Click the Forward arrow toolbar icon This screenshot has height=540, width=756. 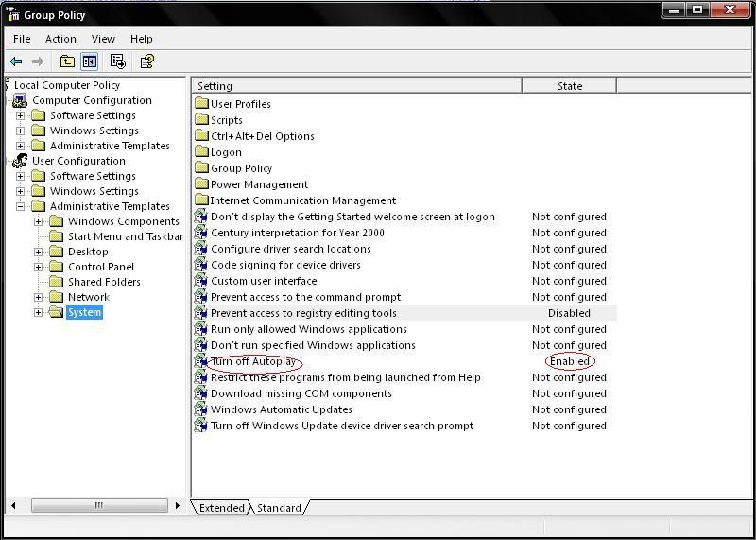pyautogui.click(x=38, y=61)
